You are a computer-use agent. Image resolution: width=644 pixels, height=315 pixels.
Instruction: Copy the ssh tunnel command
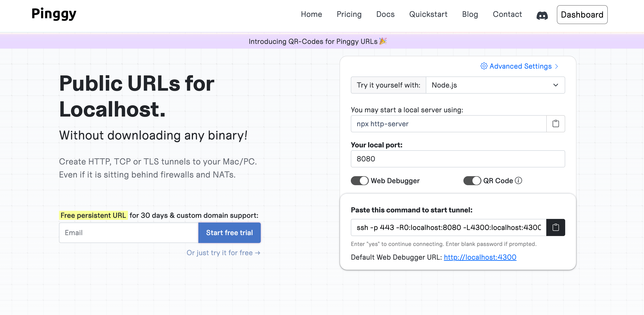555,227
